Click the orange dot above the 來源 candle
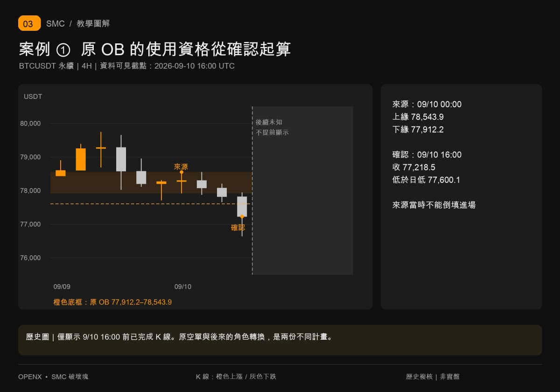Image resolution: width=560 pixels, height=392 pixels. [x=182, y=172]
